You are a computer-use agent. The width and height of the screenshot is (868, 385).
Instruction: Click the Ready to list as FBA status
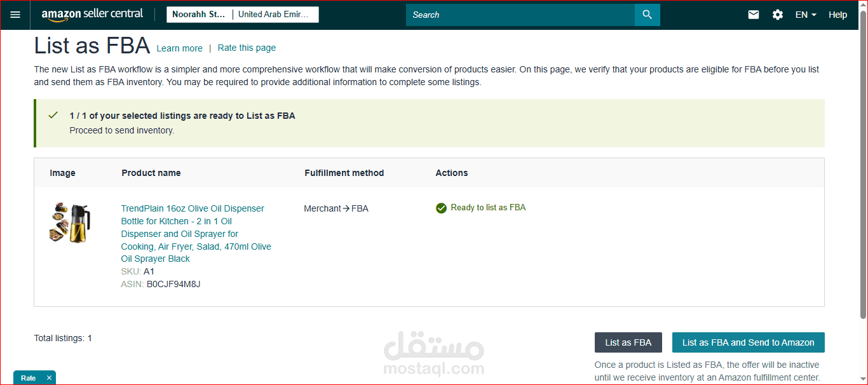click(x=488, y=208)
